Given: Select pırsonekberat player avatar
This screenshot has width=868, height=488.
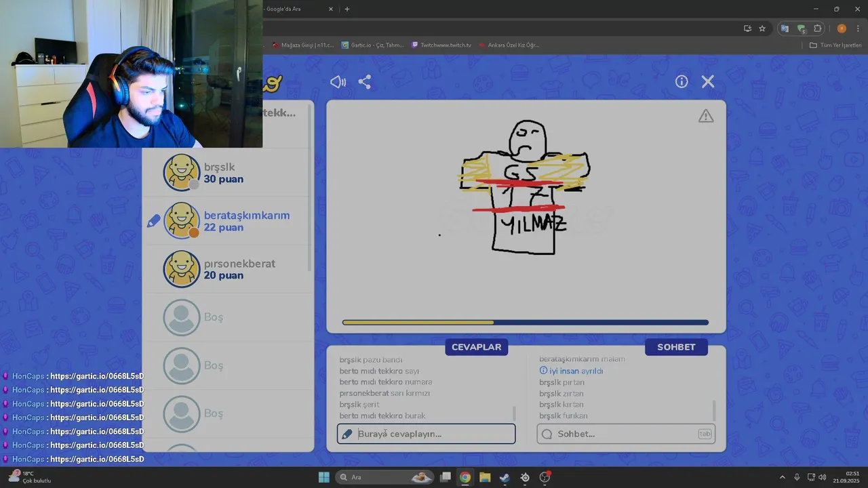Looking at the screenshot, I should [x=181, y=269].
